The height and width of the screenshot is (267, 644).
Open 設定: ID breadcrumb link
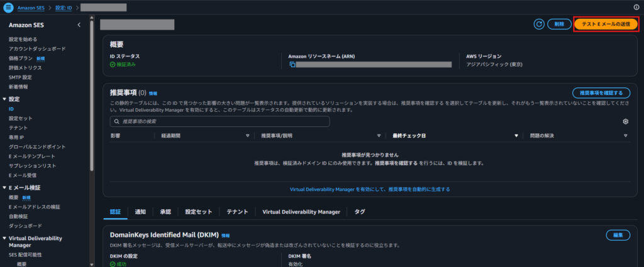coord(64,8)
